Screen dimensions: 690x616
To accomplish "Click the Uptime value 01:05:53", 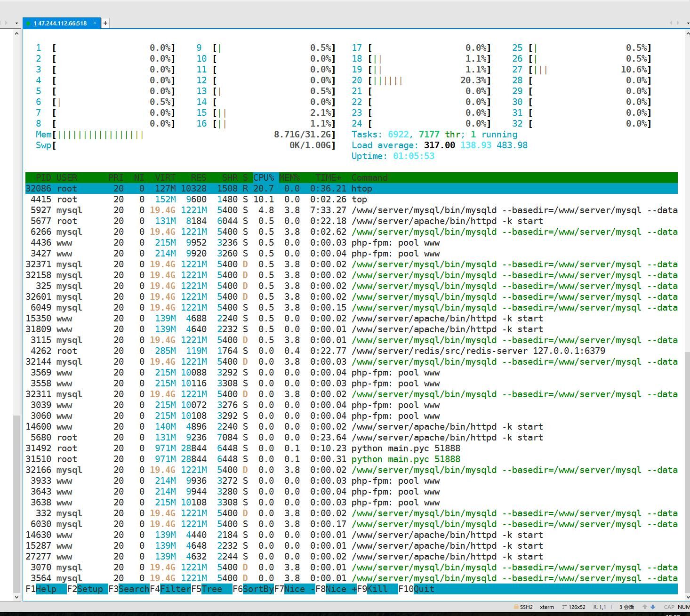I will [414, 156].
